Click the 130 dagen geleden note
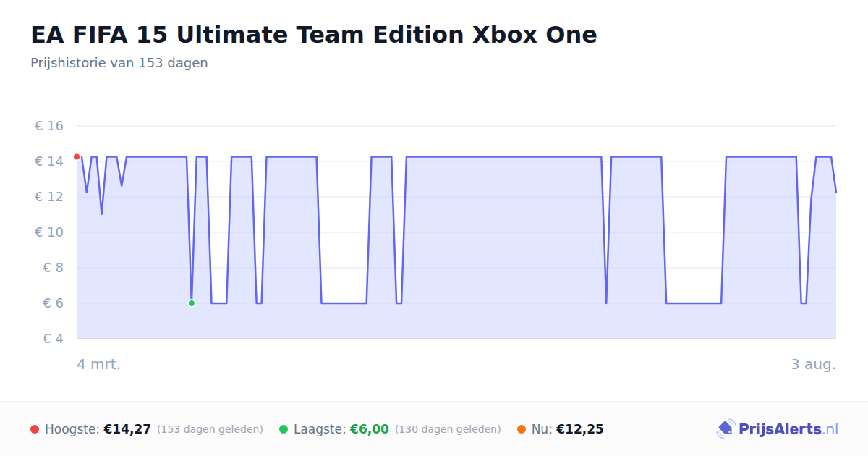This screenshot has height=456, width=868. click(448, 429)
